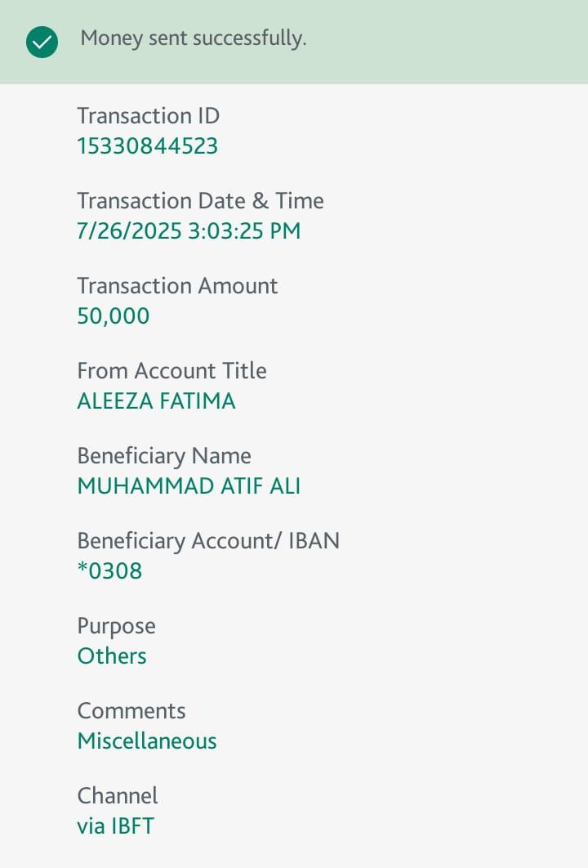Select beneficiary MUHAMMAD ATIF ALI
Screen dimensions: 588x868
click(189, 486)
